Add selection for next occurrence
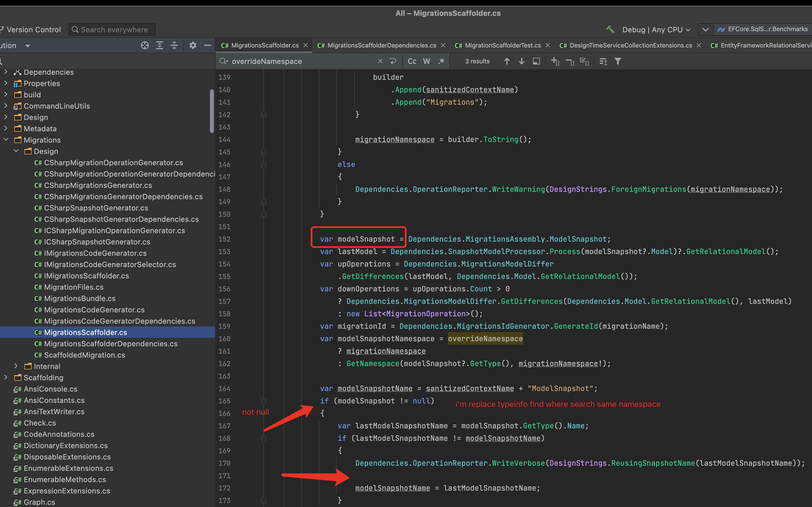This screenshot has width=812, height=507. pyautogui.click(x=555, y=61)
